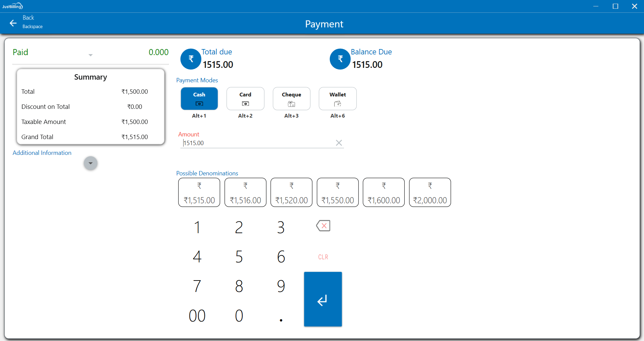This screenshot has width=644, height=341.
Task: Click the Total due rupee icon
Action: [191, 59]
